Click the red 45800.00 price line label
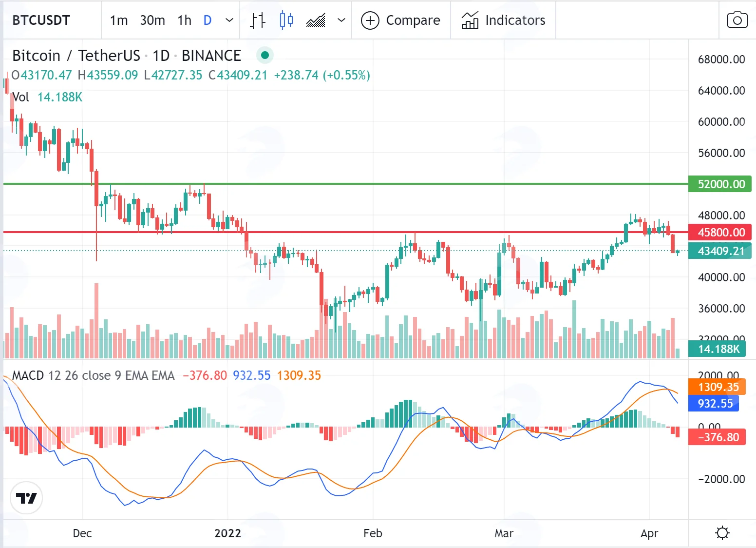Screen dimensions: 756x548 (720, 232)
